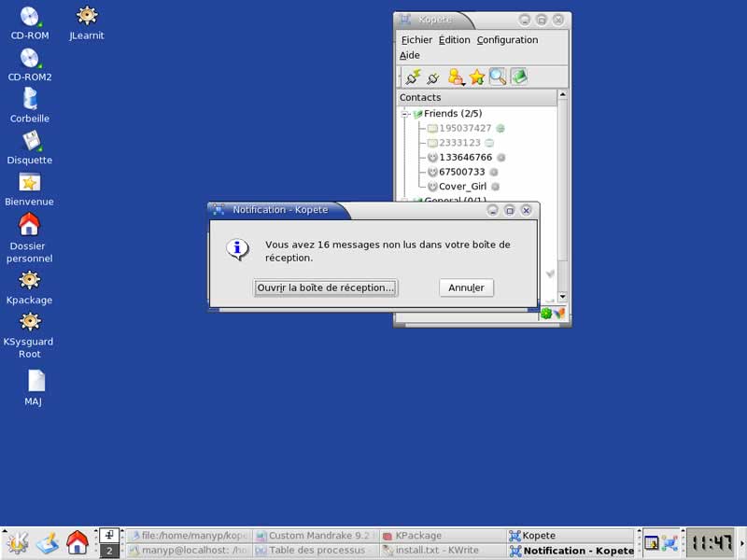This screenshot has width=747, height=560.
Task: Click the Annuler button
Action: [x=466, y=287]
